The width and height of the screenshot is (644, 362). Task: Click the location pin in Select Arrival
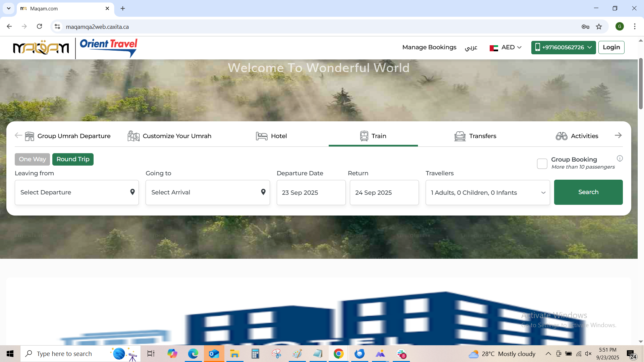point(263,192)
